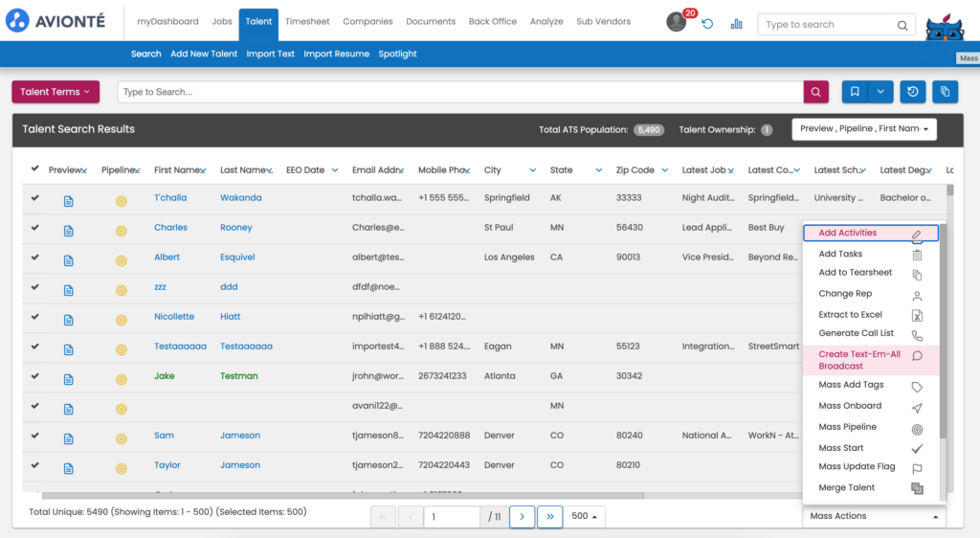Click the page number input field
The height and width of the screenshot is (538, 980).
coord(453,517)
